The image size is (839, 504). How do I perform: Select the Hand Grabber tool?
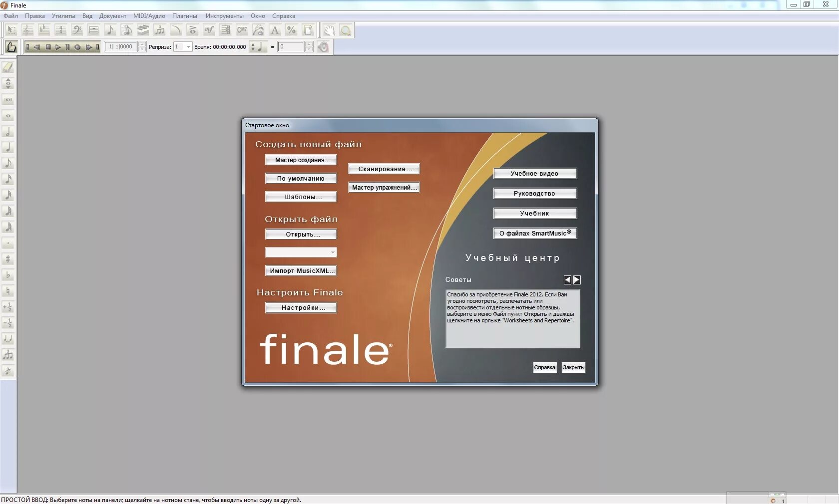point(329,30)
